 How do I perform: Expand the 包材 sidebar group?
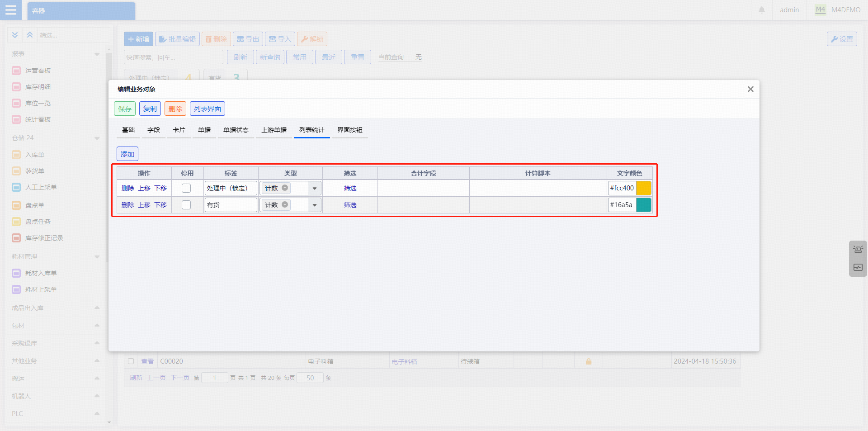97,326
